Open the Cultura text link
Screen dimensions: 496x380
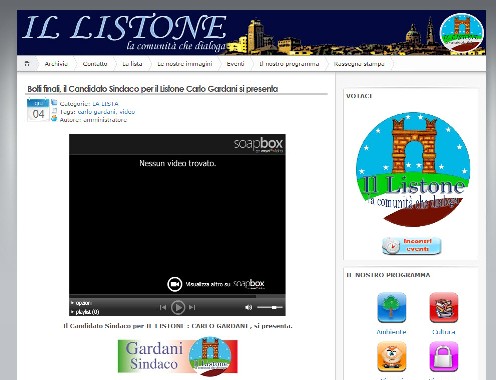pyautogui.click(x=444, y=332)
